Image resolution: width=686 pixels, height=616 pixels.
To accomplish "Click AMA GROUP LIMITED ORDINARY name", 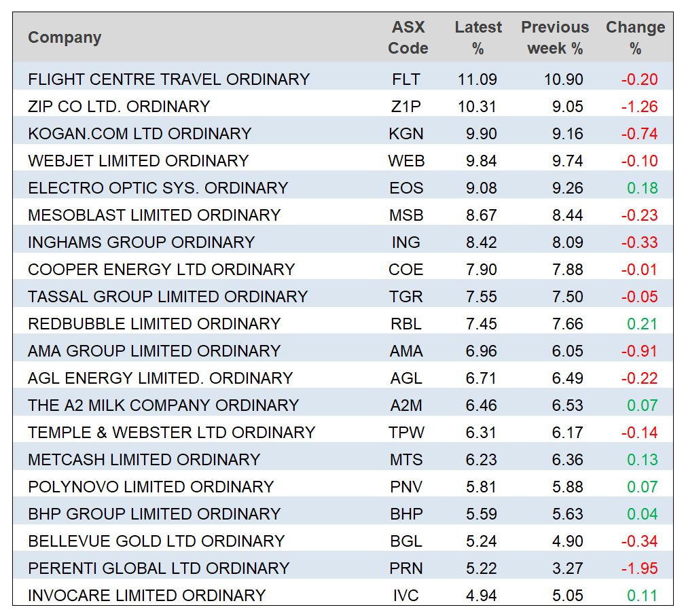I will [x=154, y=351].
